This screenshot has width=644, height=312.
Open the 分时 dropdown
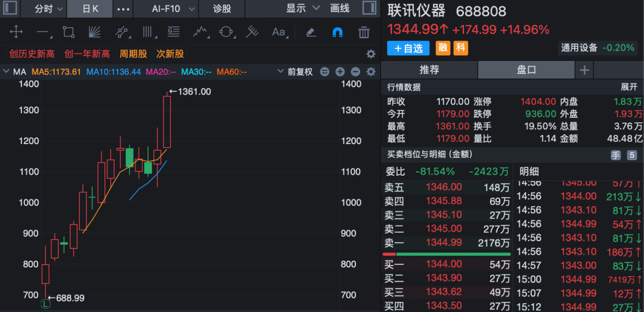(x=49, y=8)
